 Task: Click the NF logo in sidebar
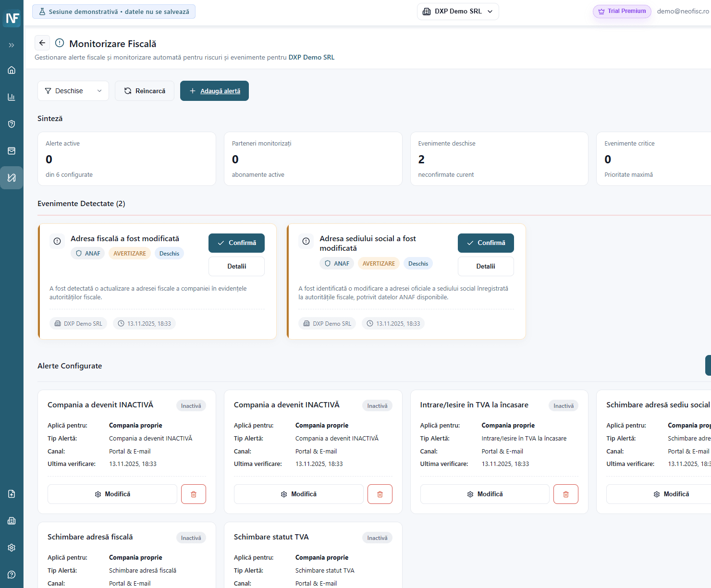click(12, 18)
